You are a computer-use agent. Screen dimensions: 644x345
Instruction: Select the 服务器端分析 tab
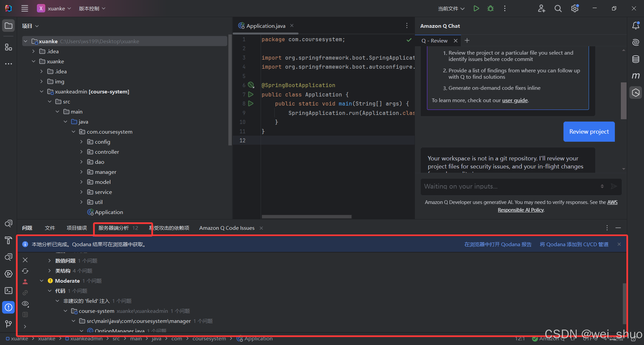(x=118, y=228)
